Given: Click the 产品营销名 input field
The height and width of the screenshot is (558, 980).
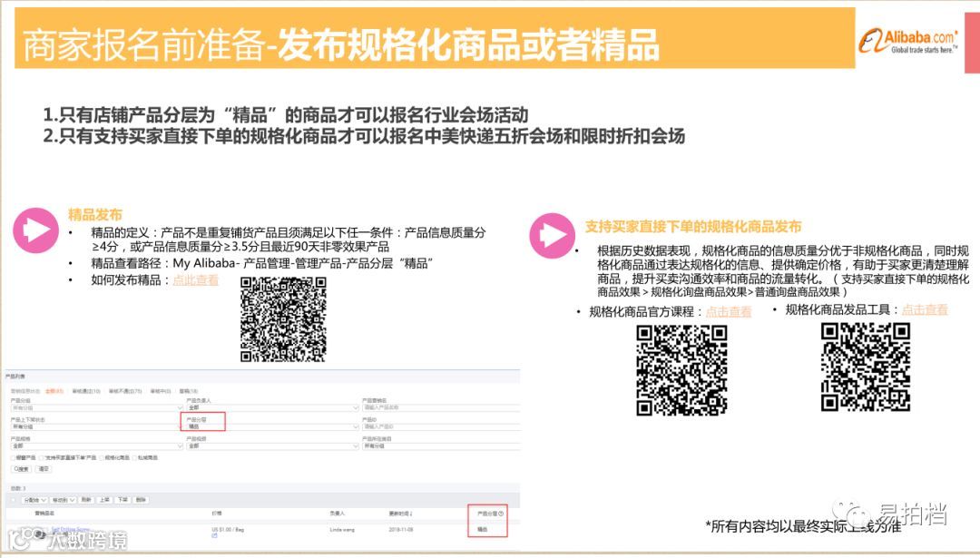Looking at the screenshot, I should (441, 407).
